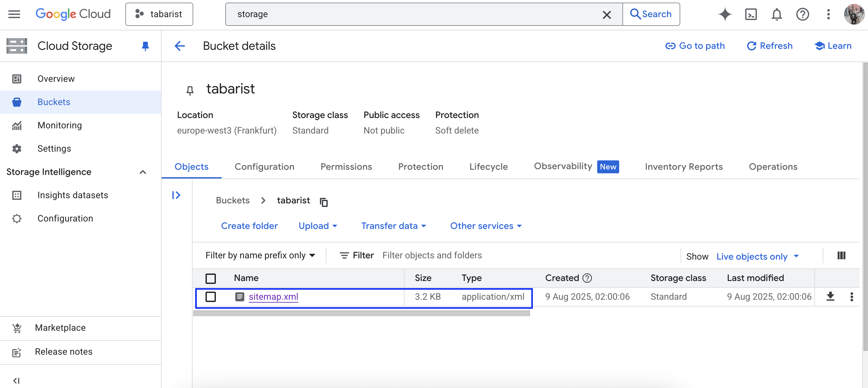Switch to the Objects tab

click(191, 167)
